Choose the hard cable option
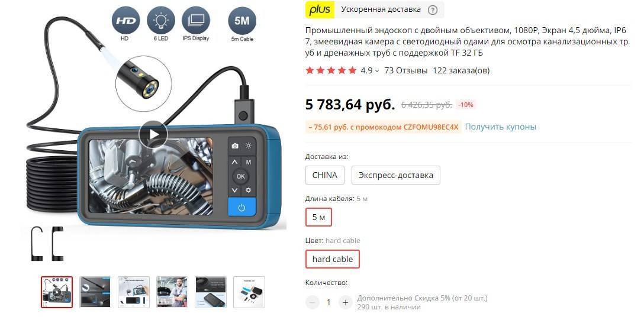The height and width of the screenshot is (320, 644). click(332, 259)
